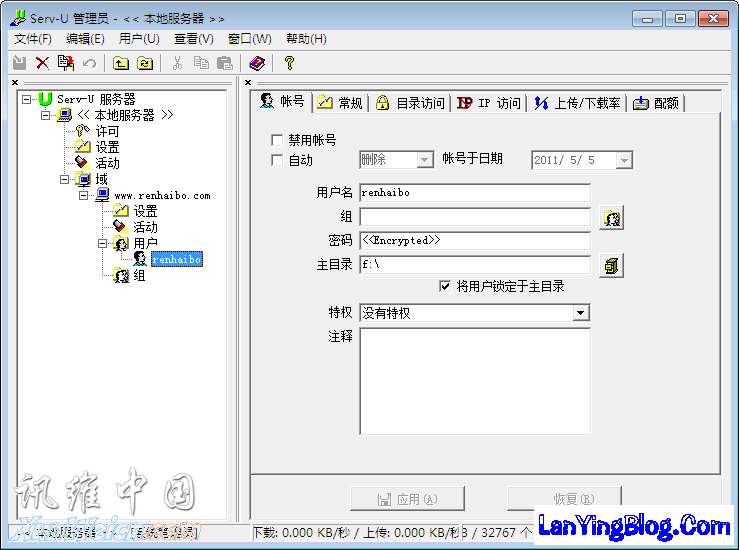Click the folder refresh toolbar icon

coord(145,63)
